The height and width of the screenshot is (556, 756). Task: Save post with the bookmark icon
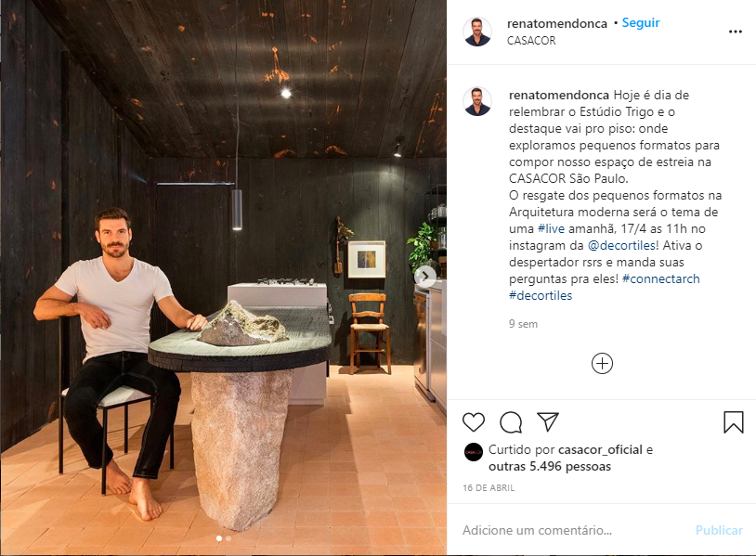pyautogui.click(x=734, y=422)
